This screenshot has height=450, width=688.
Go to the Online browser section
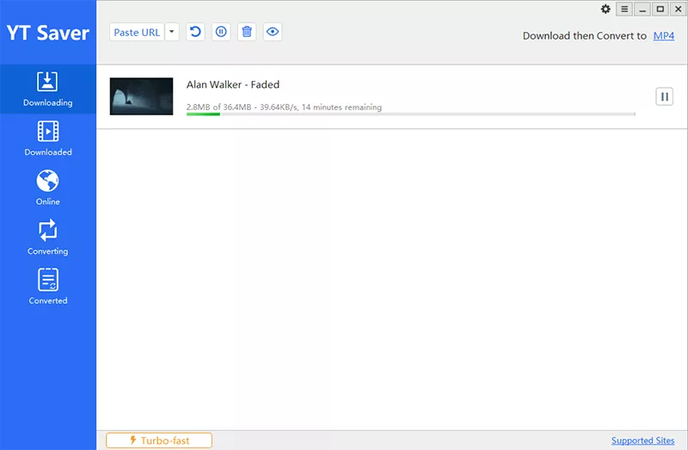click(x=48, y=188)
